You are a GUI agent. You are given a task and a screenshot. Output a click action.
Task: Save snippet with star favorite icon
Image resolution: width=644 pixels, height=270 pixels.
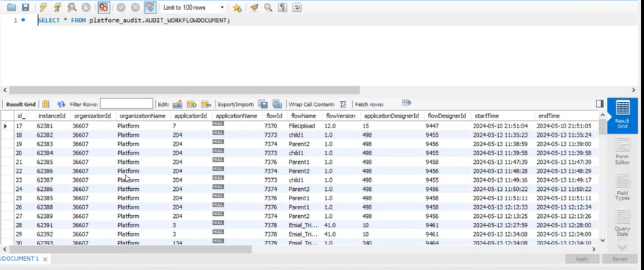[237, 7]
